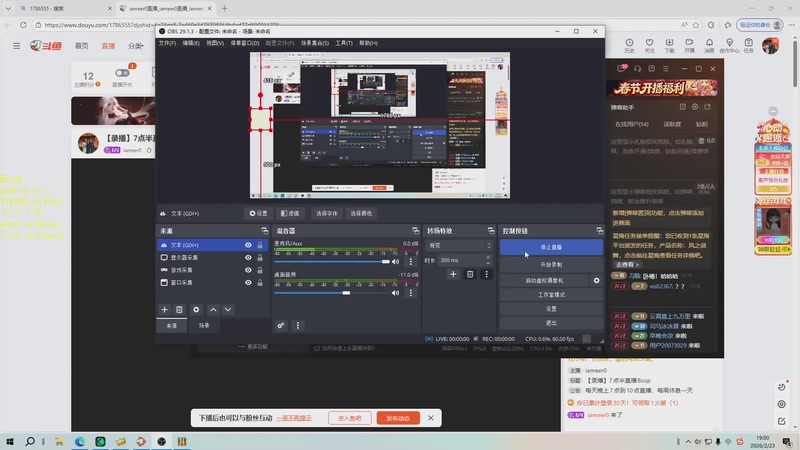Lock the 窗口采集 source
The width and height of the screenshot is (800, 450).
[260, 283]
